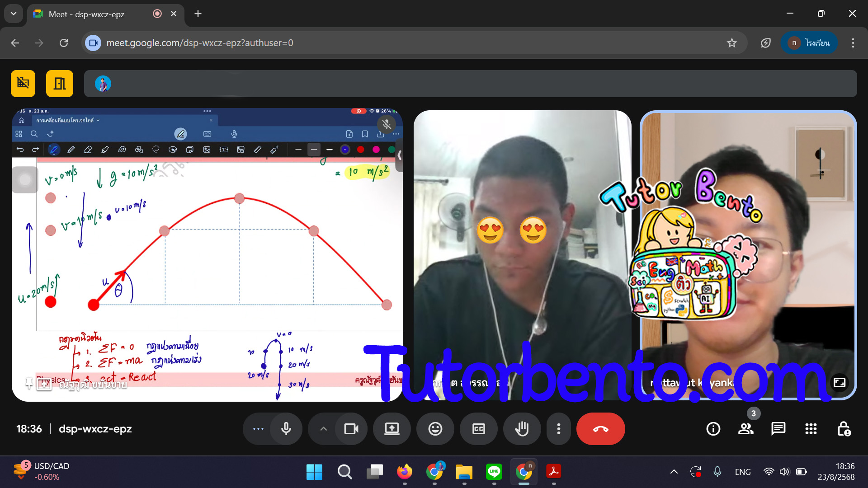The image size is (868, 488).
Task: Select the ruler tool in shared screen
Action: coord(258,150)
